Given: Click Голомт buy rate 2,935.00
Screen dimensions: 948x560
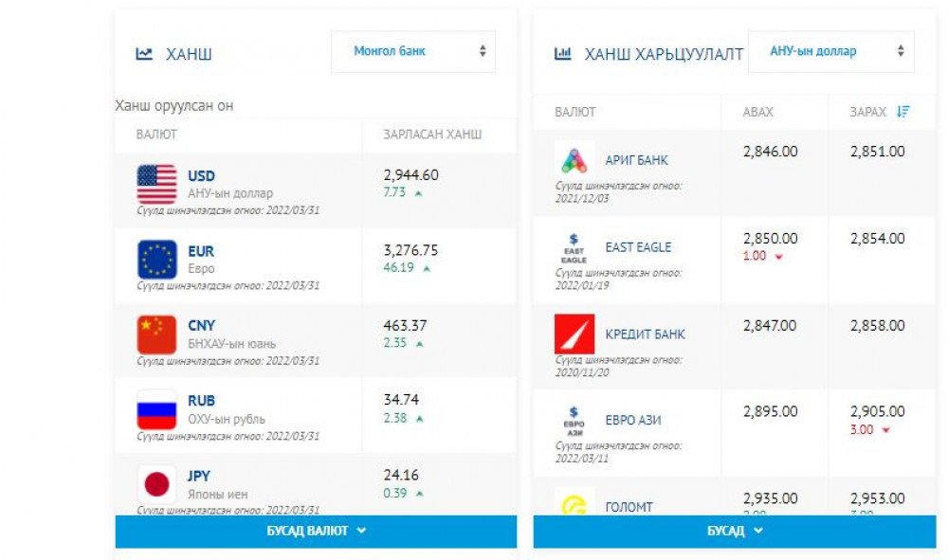Looking at the screenshot, I should (x=770, y=498).
